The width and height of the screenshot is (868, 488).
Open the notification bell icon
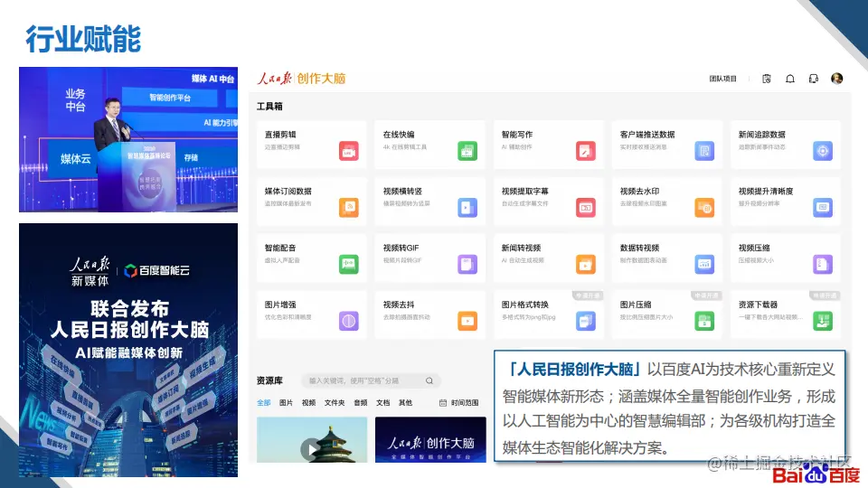click(790, 79)
